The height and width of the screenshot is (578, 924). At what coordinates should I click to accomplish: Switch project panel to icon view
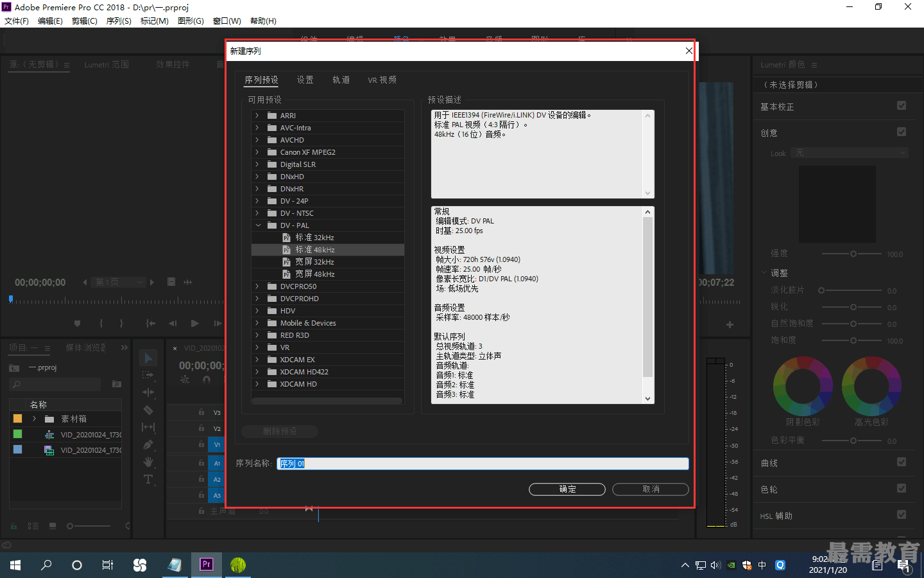point(53,526)
